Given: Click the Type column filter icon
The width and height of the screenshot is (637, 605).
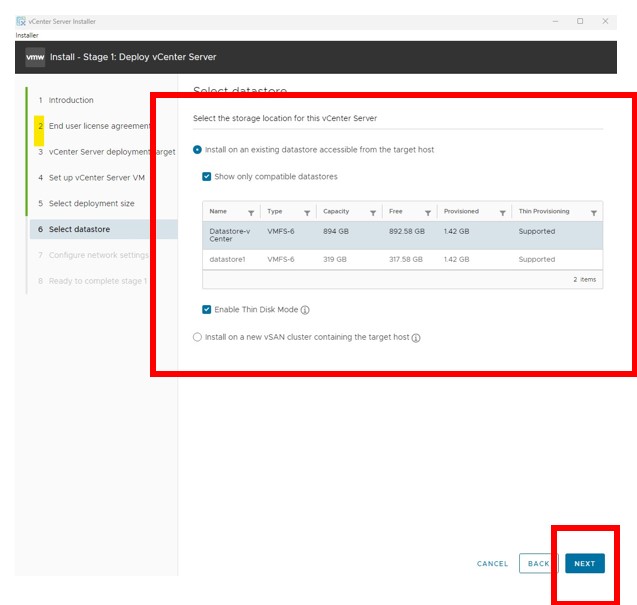Looking at the screenshot, I should point(307,213).
